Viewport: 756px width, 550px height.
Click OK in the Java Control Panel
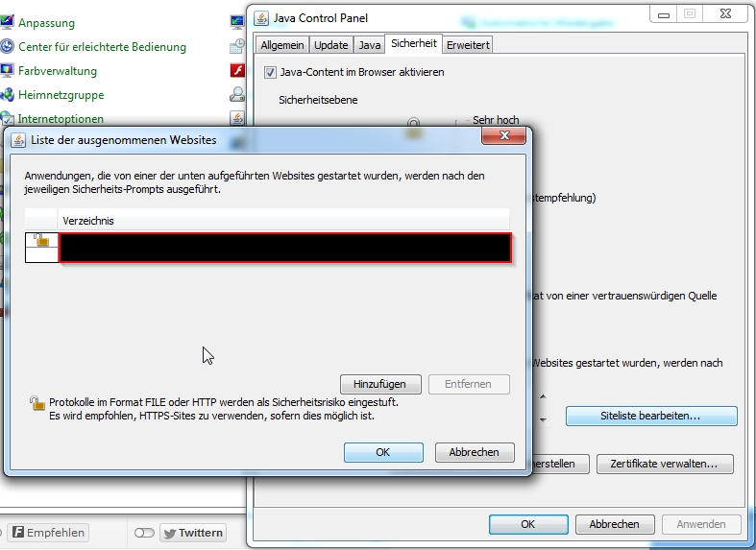coord(528,524)
